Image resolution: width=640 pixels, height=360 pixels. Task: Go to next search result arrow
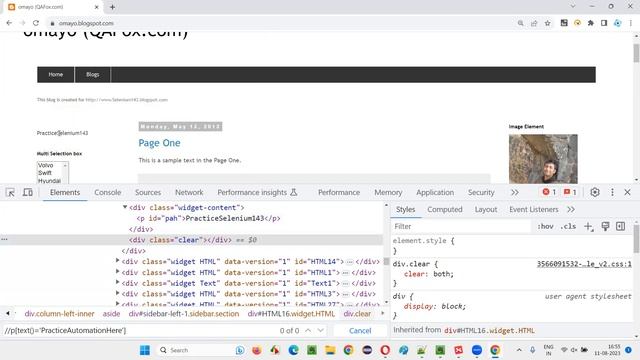321,330
